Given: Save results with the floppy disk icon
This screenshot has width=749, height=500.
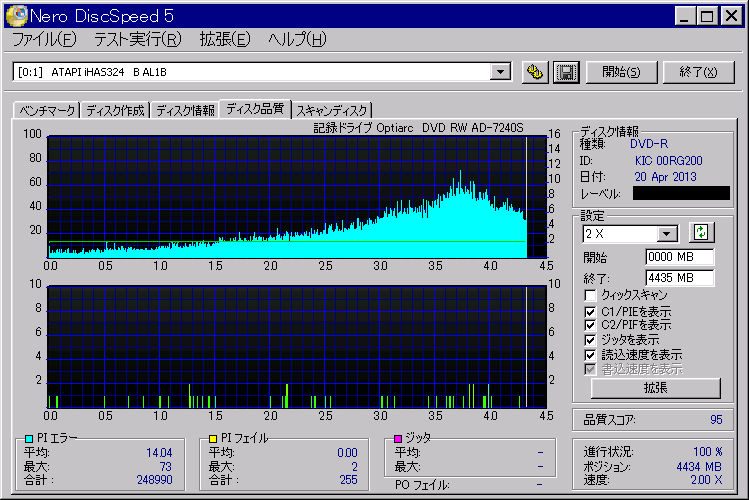Looking at the screenshot, I should tap(566, 72).
